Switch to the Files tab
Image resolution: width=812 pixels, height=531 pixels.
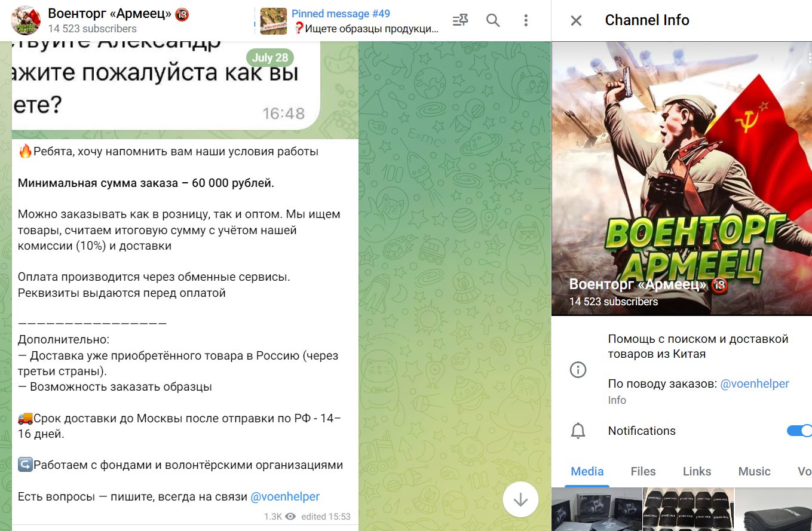pyautogui.click(x=643, y=471)
